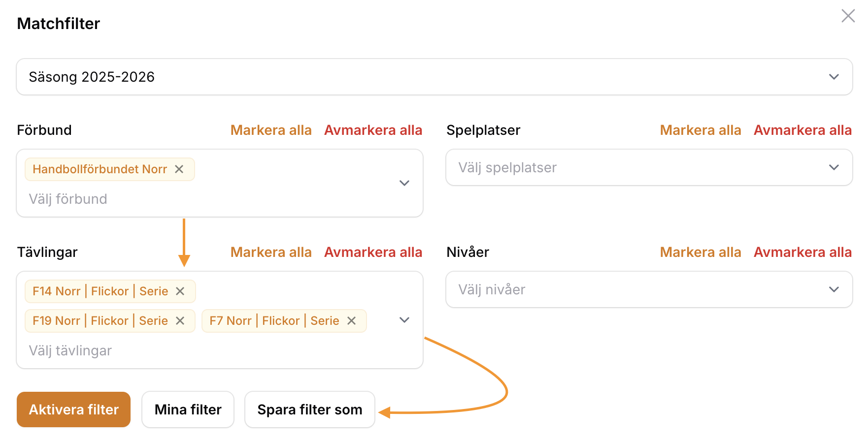Click the Aktivera filter button
This screenshot has width=868, height=440.
(x=74, y=409)
